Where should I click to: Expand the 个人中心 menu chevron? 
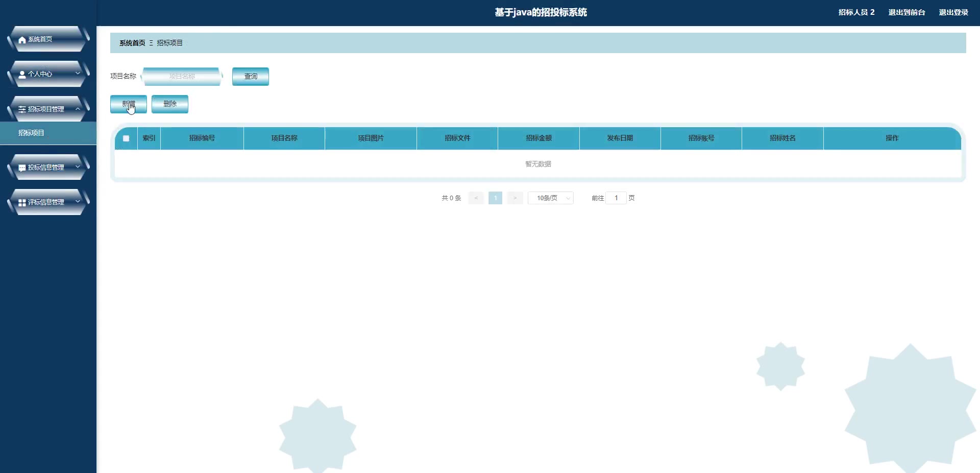[78, 74]
